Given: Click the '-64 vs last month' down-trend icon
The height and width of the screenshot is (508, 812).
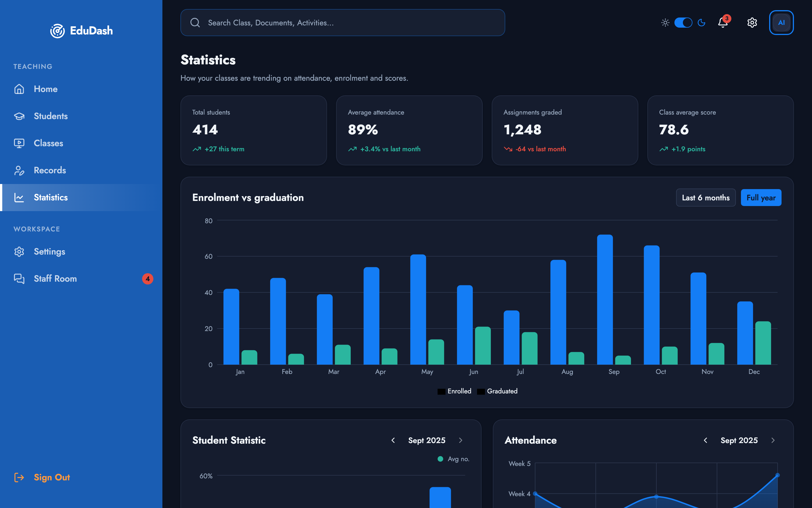Looking at the screenshot, I should point(508,149).
